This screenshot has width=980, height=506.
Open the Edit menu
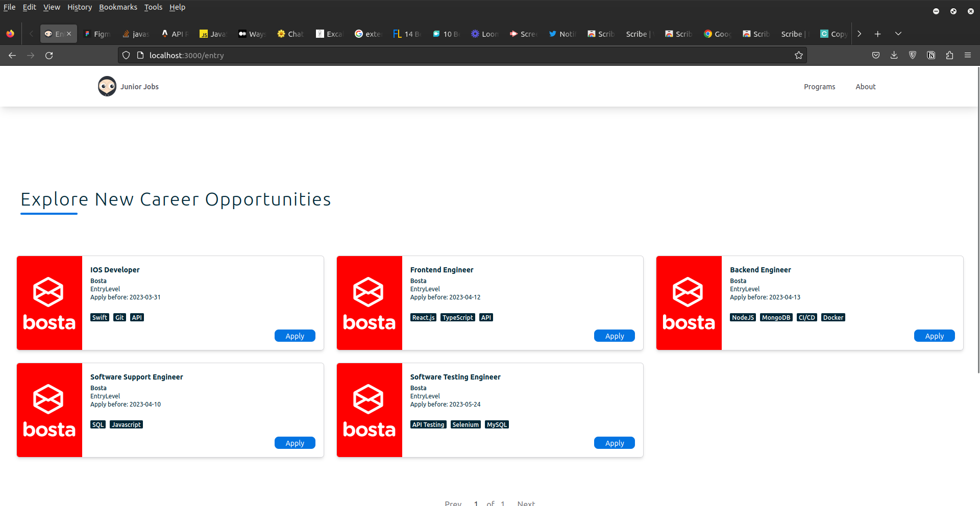coord(29,7)
